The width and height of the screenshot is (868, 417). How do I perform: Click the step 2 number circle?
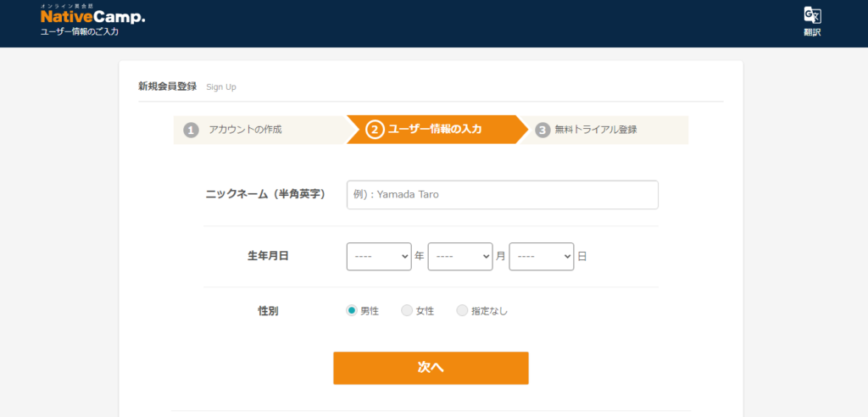coord(375,131)
